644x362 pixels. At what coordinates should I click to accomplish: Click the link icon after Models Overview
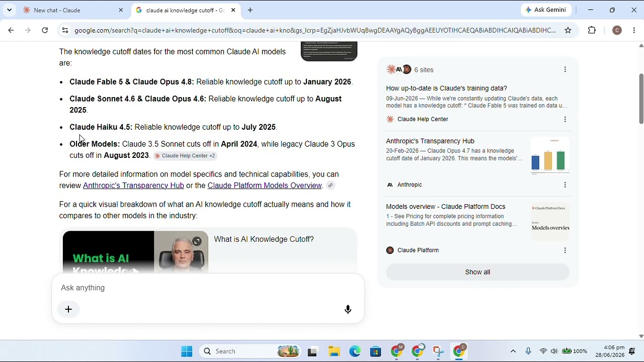(330, 186)
